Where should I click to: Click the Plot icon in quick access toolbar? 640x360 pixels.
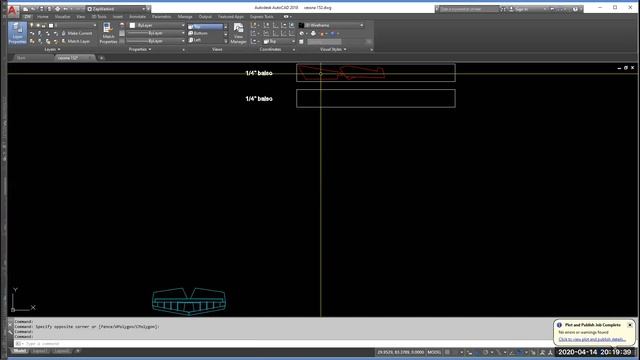pyautogui.click(x=57, y=9)
